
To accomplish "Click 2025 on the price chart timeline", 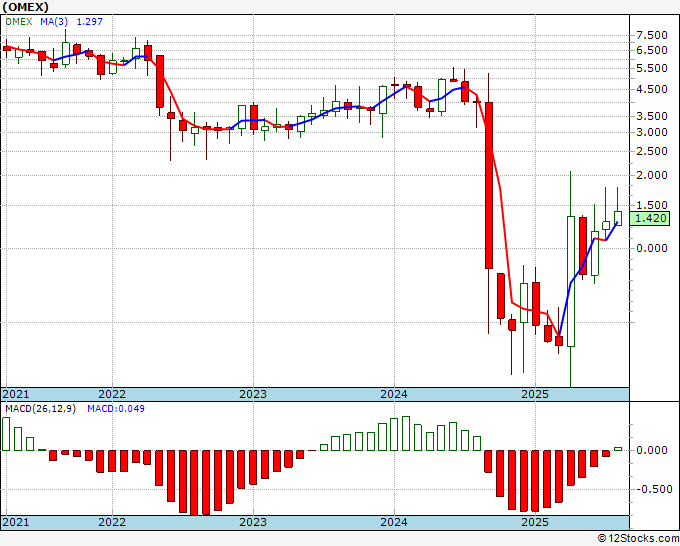I will coord(535,394).
